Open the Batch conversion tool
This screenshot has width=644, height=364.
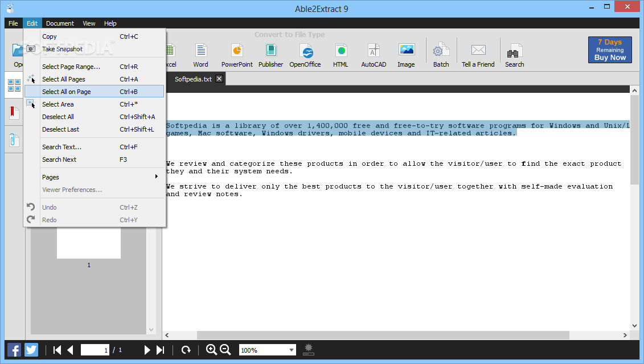pos(441,55)
